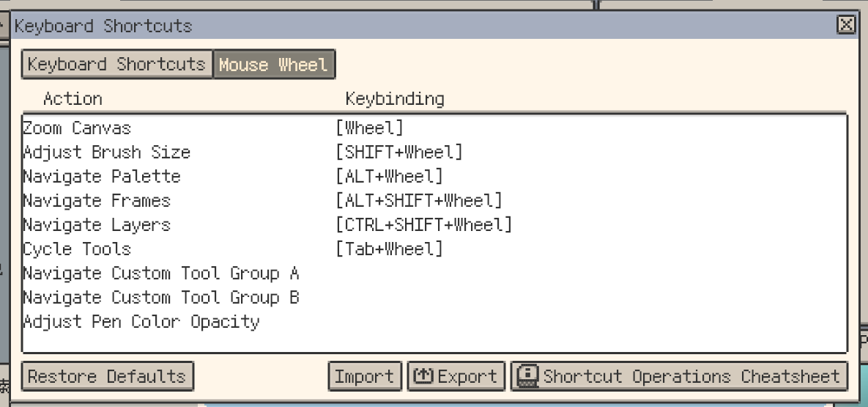Close the Keyboard Shortcuts dialog
This screenshot has width=868, height=407.
point(845,26)
